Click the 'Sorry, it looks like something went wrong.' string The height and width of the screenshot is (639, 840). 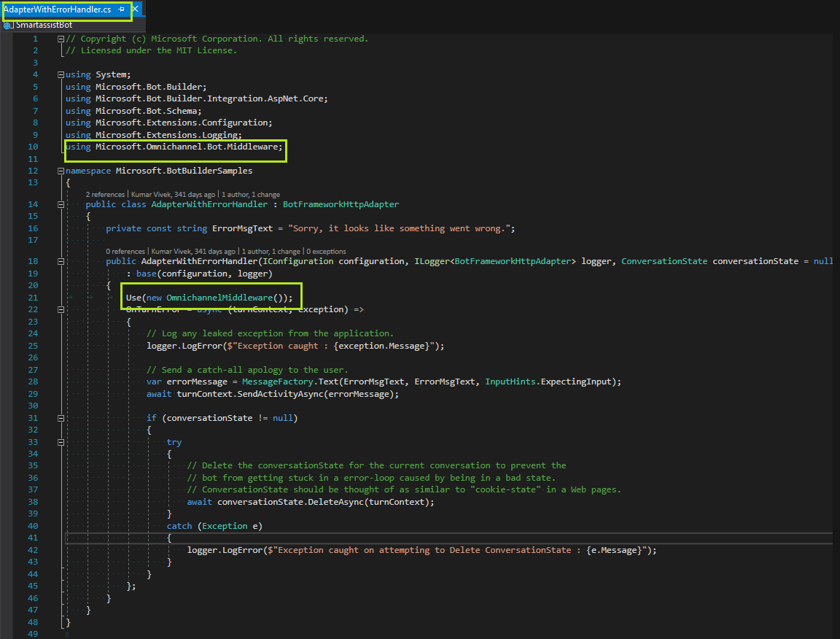(400, 228)
